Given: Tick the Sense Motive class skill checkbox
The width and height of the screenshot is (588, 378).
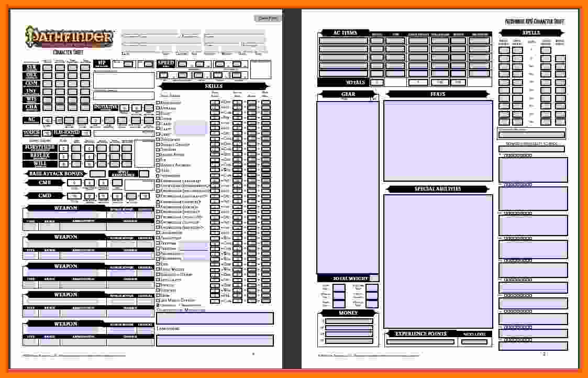Looking at the screenshot, I should (x=158, y=269).
